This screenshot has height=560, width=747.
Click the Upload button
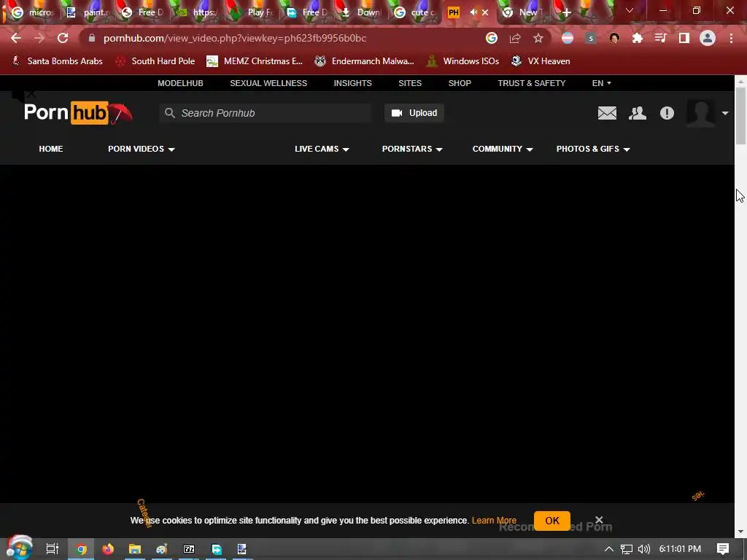pyautogui.click(x=414, y=113)
